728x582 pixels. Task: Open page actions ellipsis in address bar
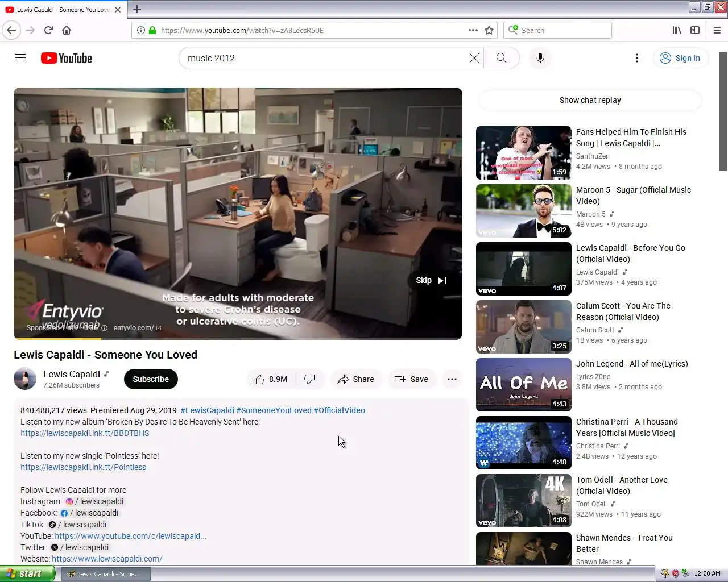[473, 30]
